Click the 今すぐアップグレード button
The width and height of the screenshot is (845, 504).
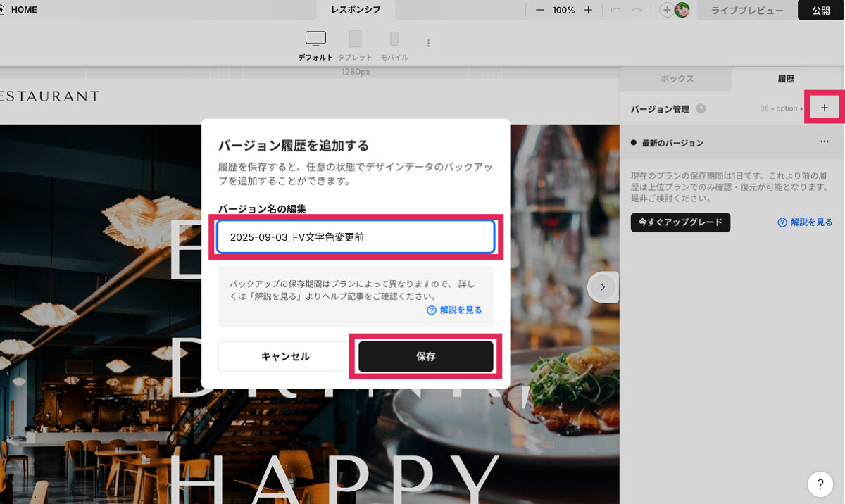click(680, 222)
